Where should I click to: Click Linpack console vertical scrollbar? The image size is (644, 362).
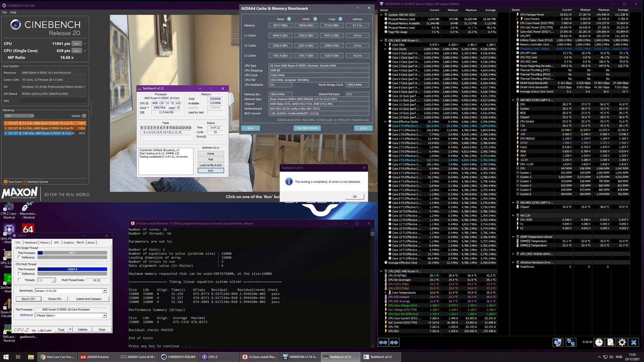tap(372, 288)
